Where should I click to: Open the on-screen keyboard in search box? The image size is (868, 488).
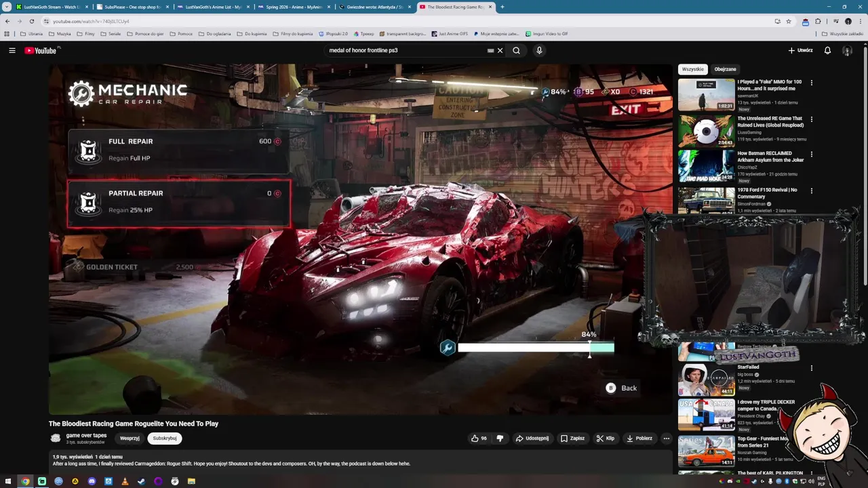tap(490, 50)
